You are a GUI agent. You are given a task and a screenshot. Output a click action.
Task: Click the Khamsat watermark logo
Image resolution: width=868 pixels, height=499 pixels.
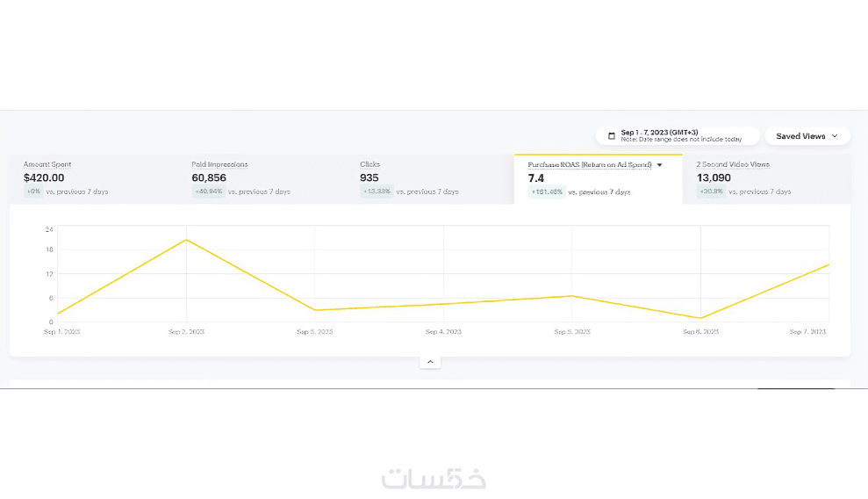pos(434,479)
